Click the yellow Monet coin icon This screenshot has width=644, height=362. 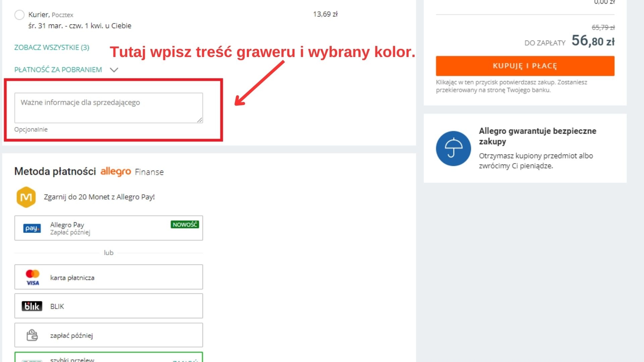coord(26,197)
